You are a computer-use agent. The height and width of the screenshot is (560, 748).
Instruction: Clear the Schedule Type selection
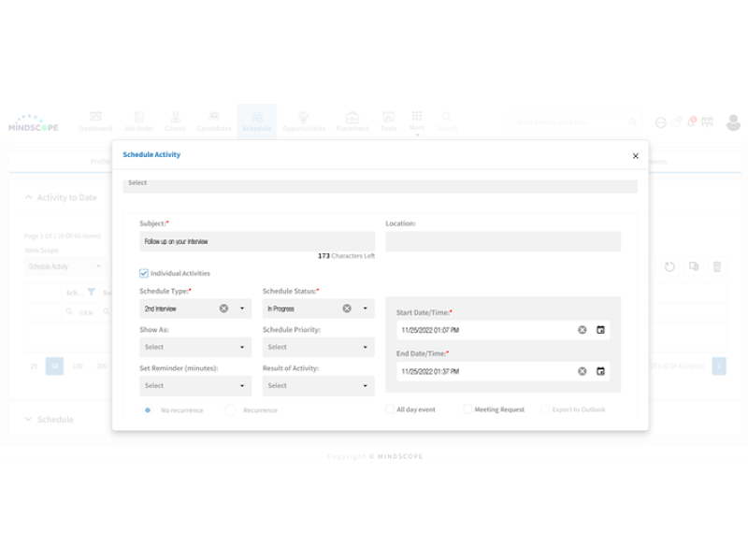coord(222,309)
